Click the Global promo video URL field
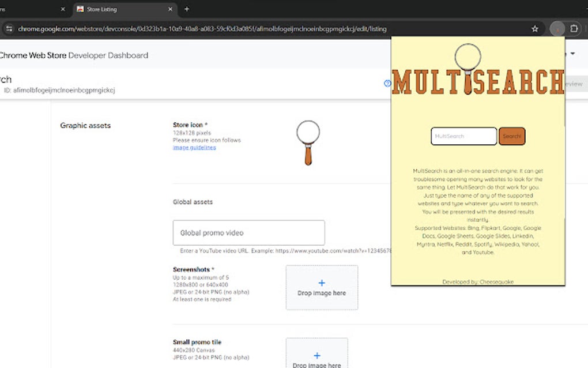 tap(248, 232)
